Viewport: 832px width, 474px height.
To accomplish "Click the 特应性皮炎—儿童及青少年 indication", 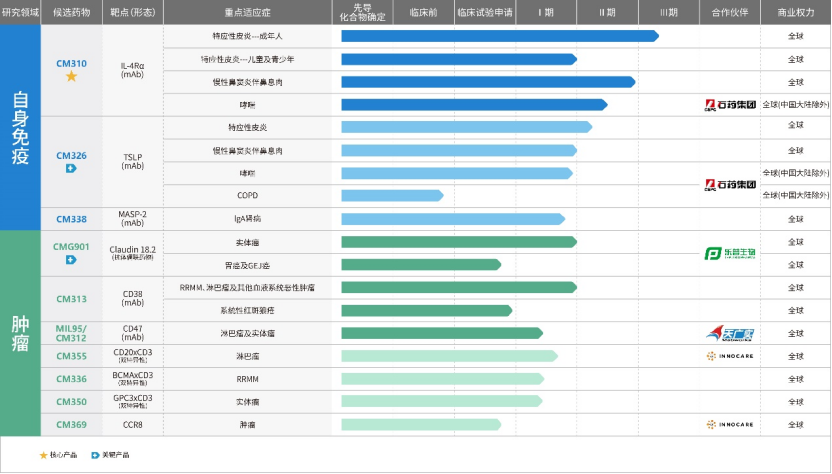I will [x=248, y=59].
